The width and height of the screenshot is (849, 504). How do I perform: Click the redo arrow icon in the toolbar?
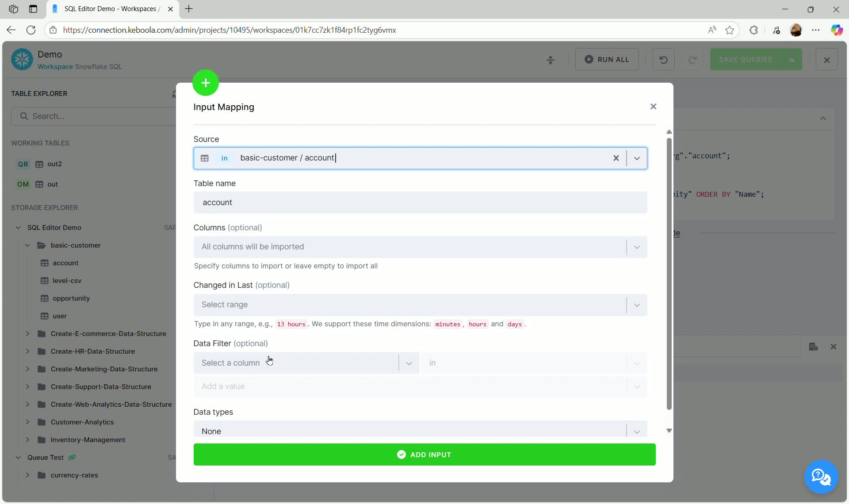click(x=692, y=60)
